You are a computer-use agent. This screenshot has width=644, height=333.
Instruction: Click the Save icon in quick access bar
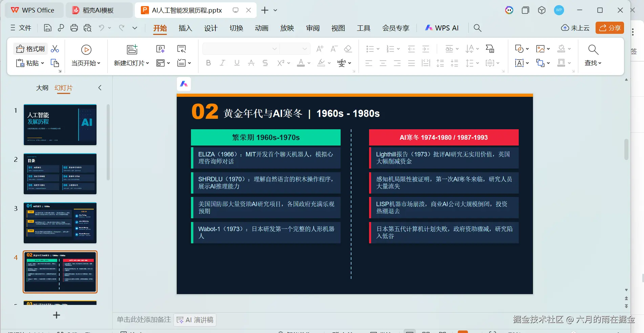[48, 28]
